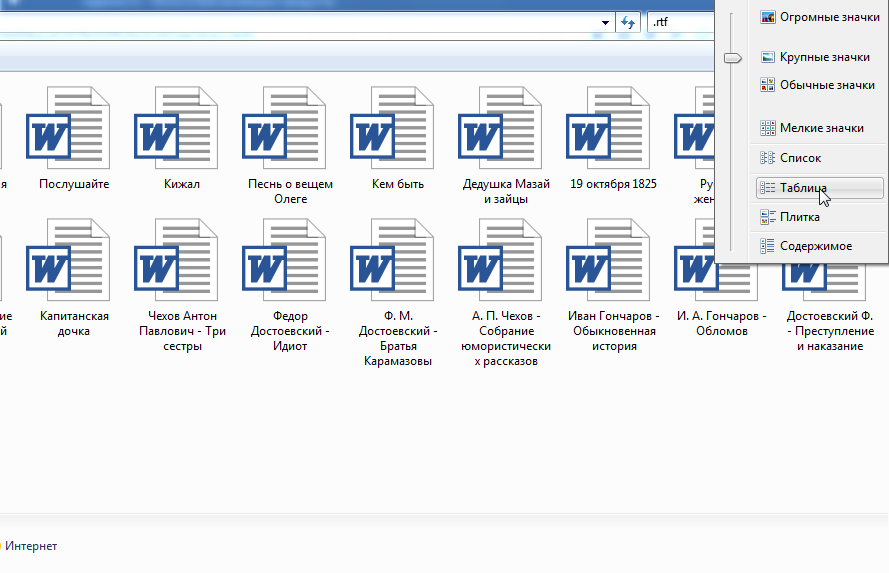Select the Обыкновенная история document icon
The height and width of the screenshot is (573, 889).
coord(608,260)
